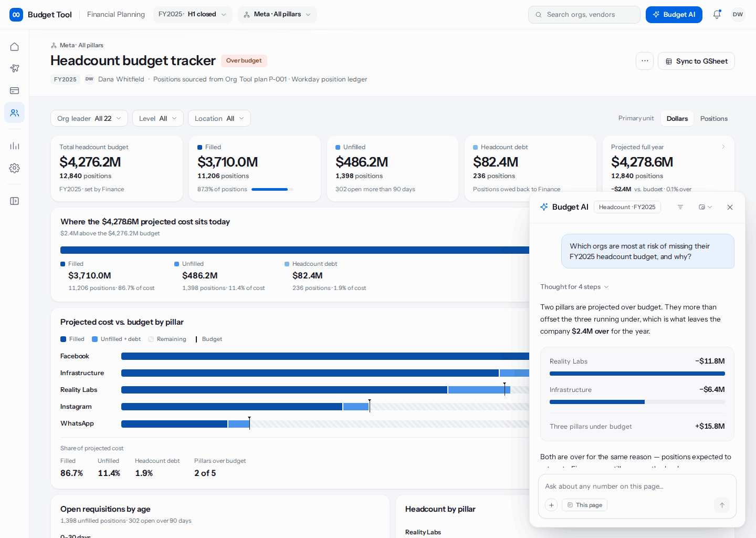Click the Reality Labs overage bar in Budget AI

point(637,374)
